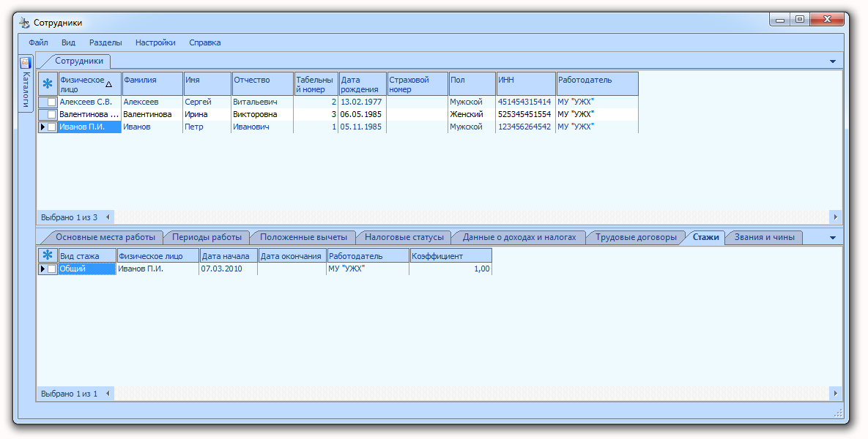This screenshot has height=439, width=868.
Task: Click birth date 13.02.1977
Action: (x=362, y=102)
